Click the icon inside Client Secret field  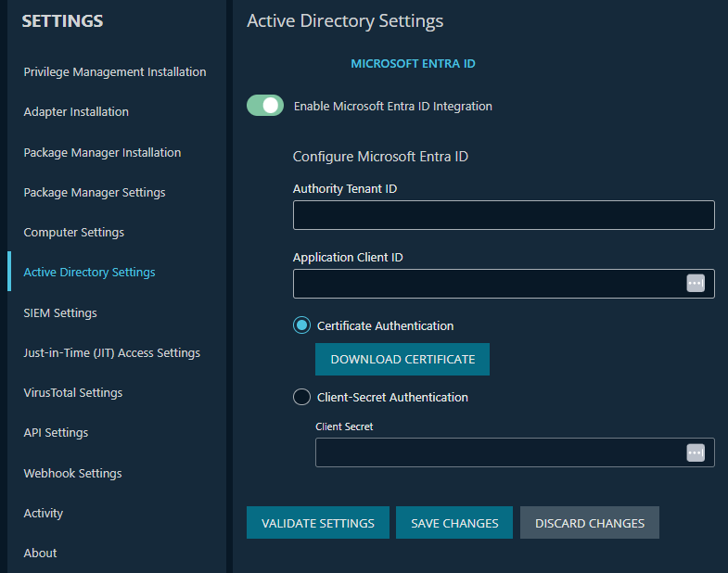[x=695, y=452]
